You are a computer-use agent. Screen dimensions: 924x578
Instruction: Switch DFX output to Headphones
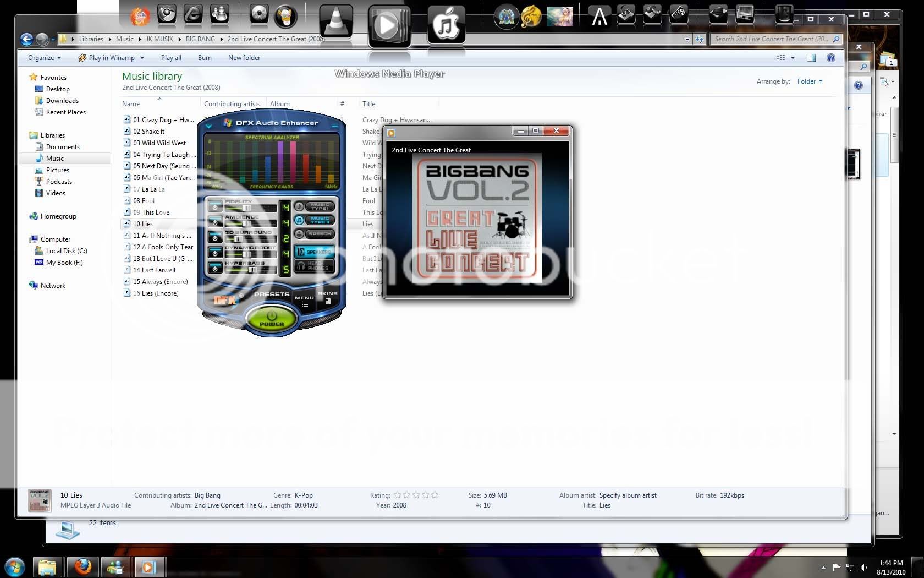[x=315, y=266]
